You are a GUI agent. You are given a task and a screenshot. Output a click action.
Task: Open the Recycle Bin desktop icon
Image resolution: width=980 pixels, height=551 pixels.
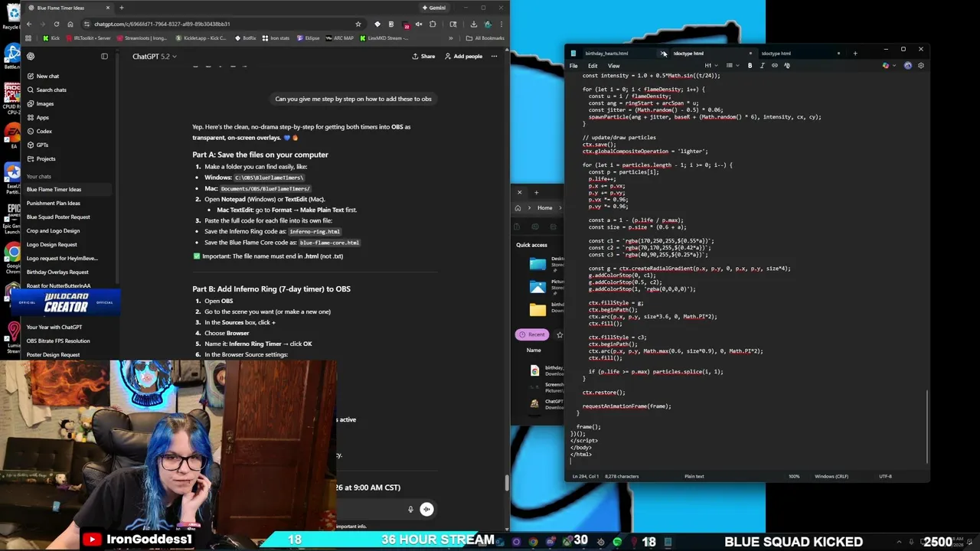[x=11, y=17]
